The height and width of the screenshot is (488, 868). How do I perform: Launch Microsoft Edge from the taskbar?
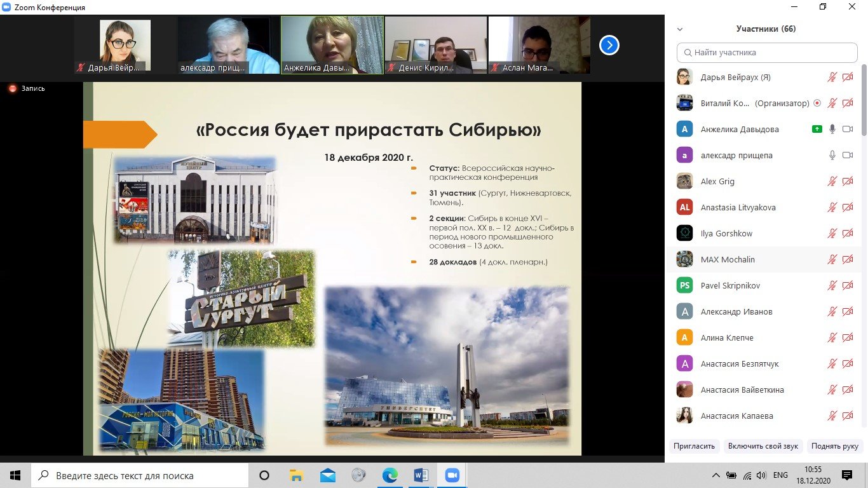click(x=390, y=475)
